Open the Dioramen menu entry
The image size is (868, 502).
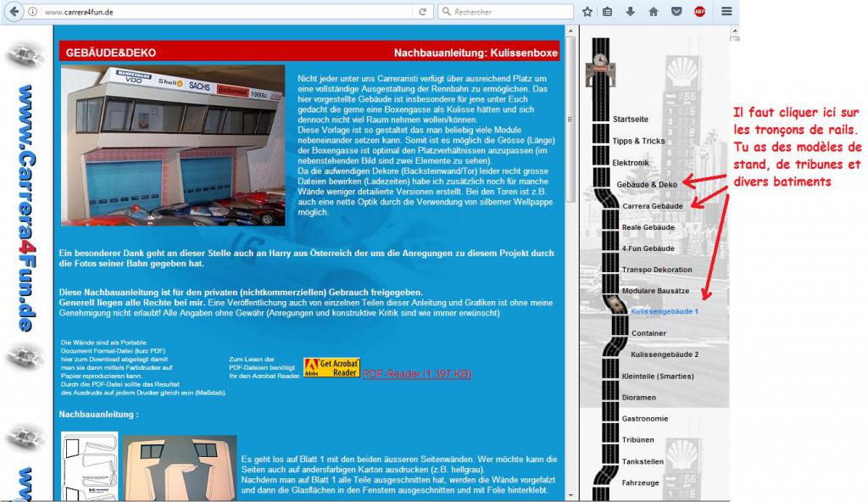(x=639, y=398)
